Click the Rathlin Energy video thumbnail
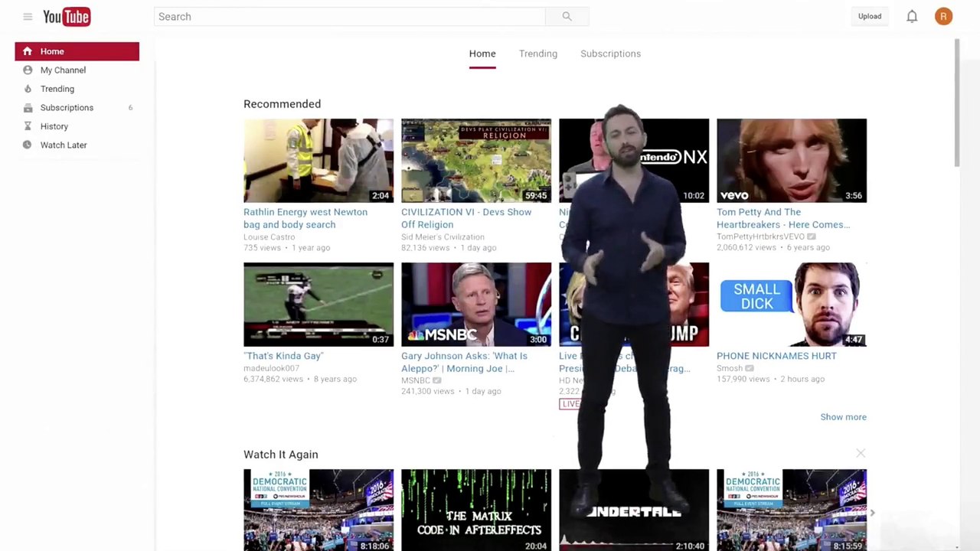 tap(318, 160)
